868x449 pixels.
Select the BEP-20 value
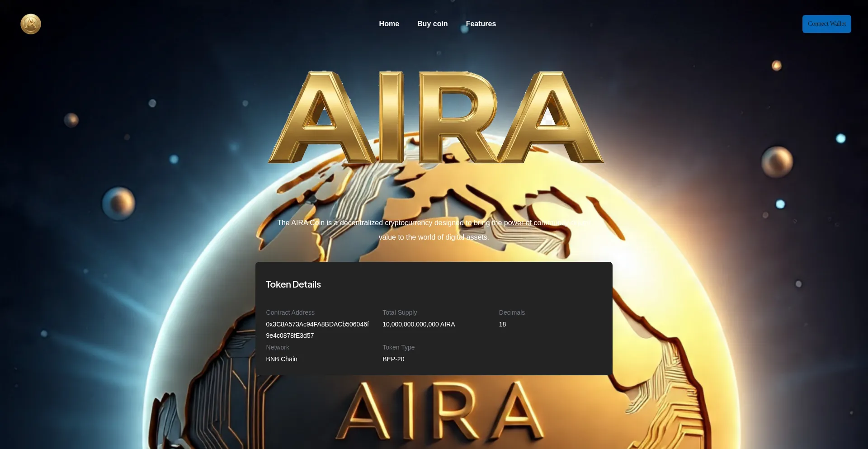point(393,359)
